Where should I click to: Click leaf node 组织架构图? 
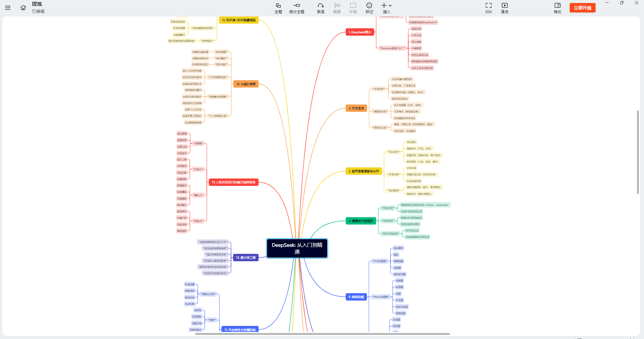(400, 274)
